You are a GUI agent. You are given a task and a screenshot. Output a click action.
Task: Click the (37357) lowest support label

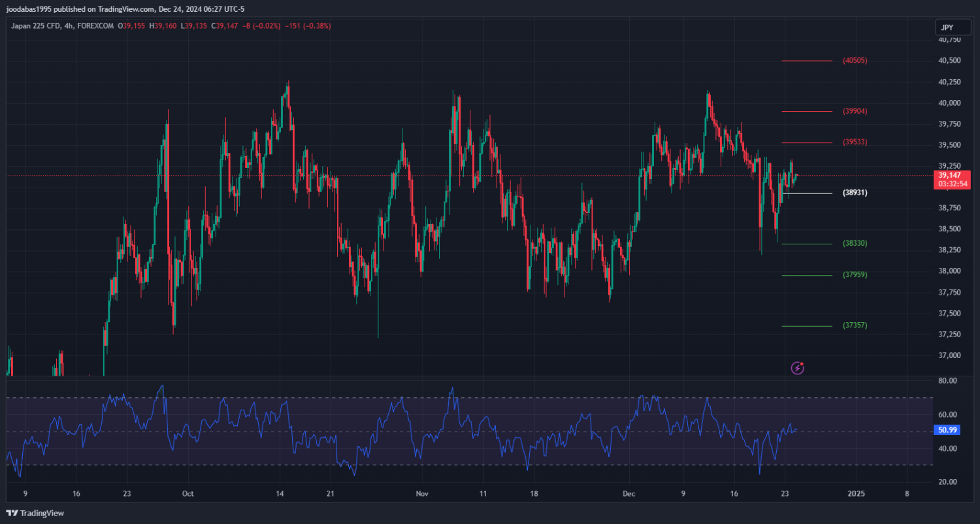(x=855, y=325)
